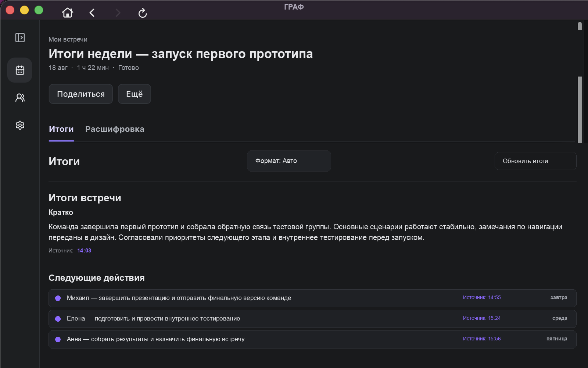Click the Готово status text
588x368 pixels.
pyautogui.click(x=129, y=68)
